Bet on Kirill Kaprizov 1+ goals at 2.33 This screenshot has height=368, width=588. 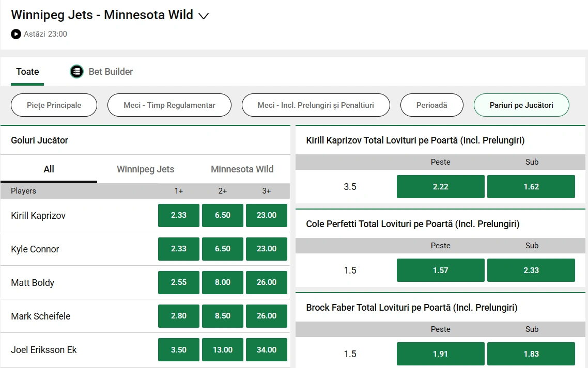178,215
